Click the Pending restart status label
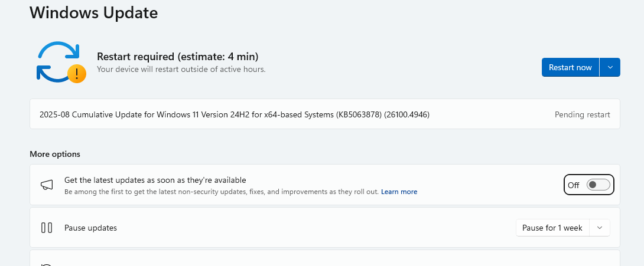The height and width of the screenshot is (266, 644). pyautogui.click(x=582, y=114)
